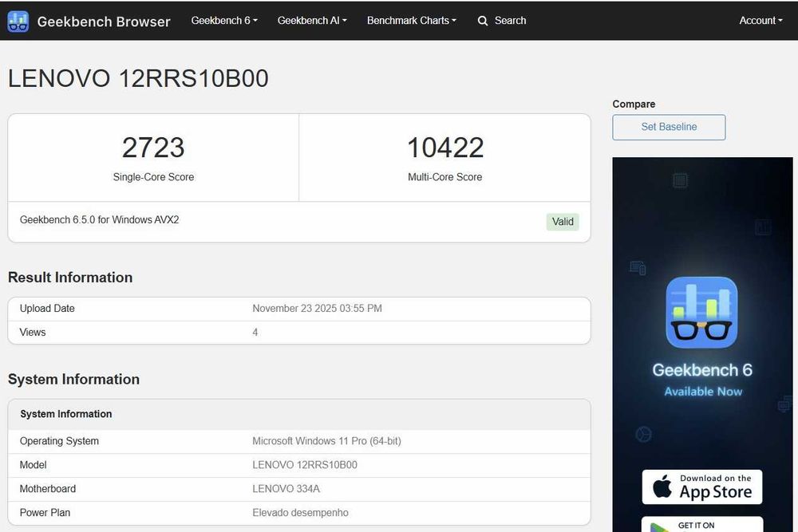Click the Compare heading
This screenshot has width=798, height=532.
634,104
